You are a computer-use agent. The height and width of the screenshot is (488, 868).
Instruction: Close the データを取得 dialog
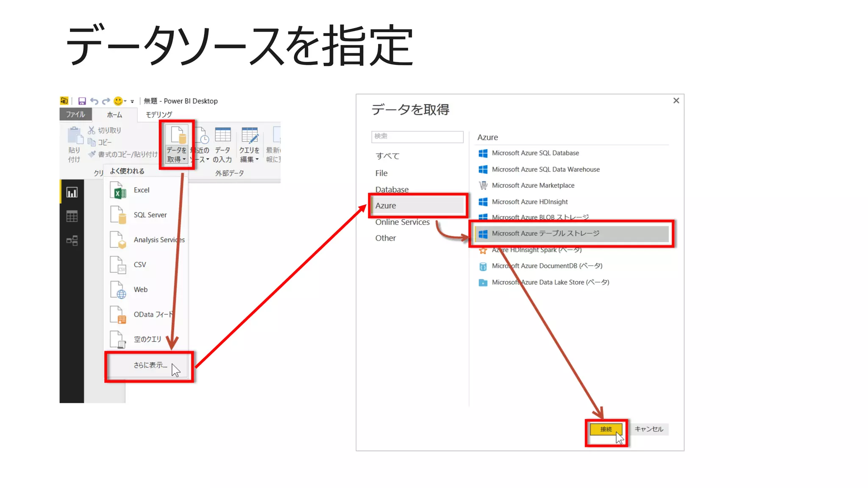[676, 100]
